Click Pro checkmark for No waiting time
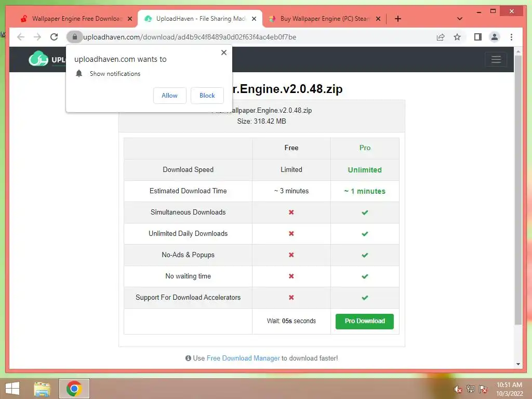Screen dimensions: 532x399 pyautogui.click(x=365, y=277)
